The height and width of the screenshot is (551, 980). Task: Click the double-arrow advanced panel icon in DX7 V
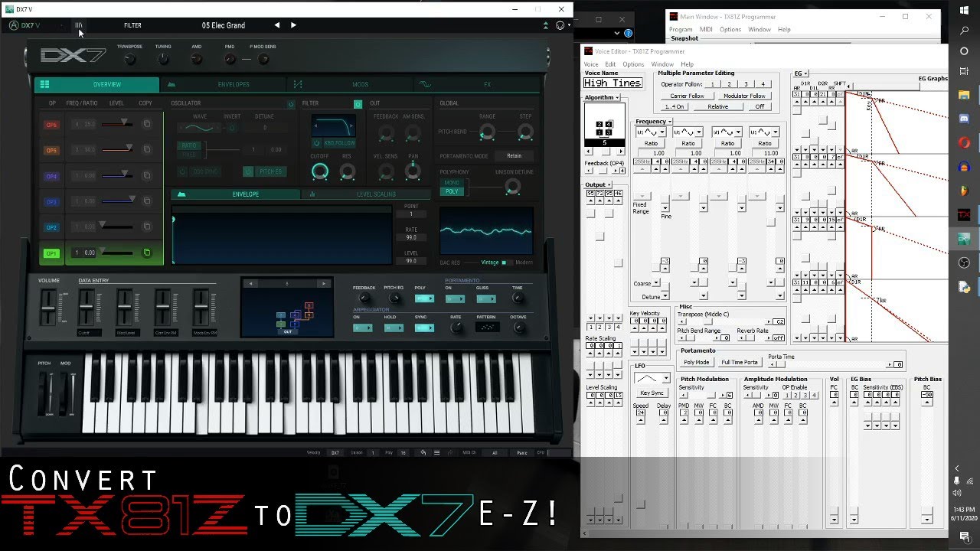pos(546,25)
